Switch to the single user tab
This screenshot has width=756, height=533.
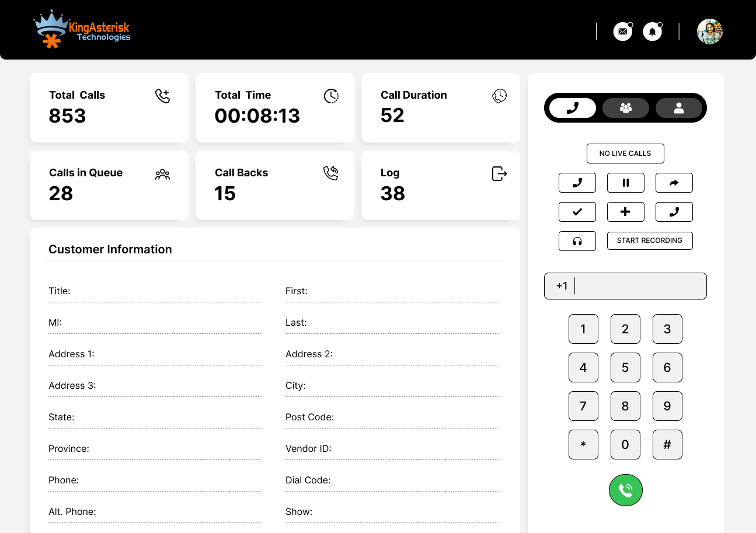click(x=678, y=108)
